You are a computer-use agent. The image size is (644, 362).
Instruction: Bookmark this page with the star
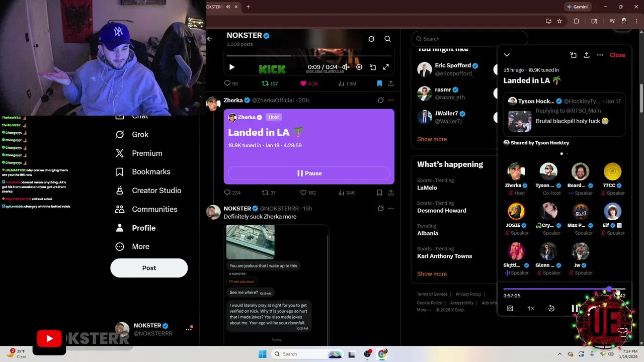(559, 21)
